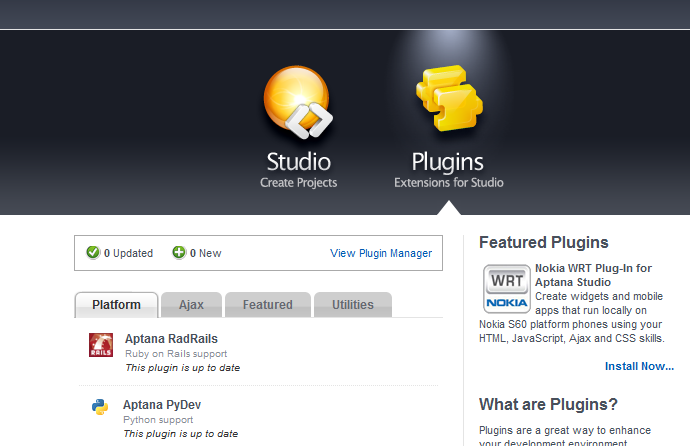The image size is (690, 446).
Task: Click the 0 Updated count text
Action: [128, 253]
